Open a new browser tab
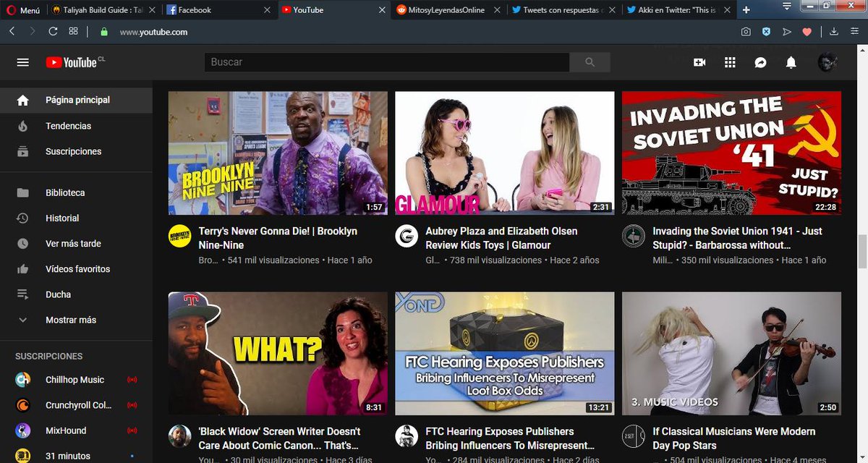868x463 pixels. tap(746, 10)
